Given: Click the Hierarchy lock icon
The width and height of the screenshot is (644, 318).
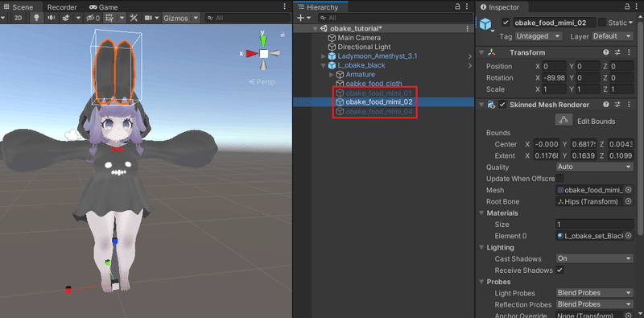Looking at the screenshot, I should 458,7.
